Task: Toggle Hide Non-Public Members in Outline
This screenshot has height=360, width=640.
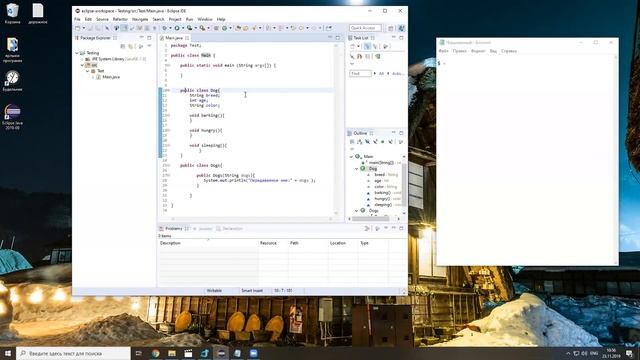Action: coord(382,142)
